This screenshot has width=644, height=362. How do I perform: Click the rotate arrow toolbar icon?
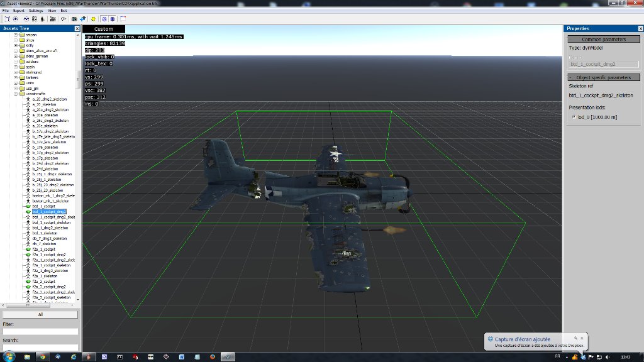point(64,19)
